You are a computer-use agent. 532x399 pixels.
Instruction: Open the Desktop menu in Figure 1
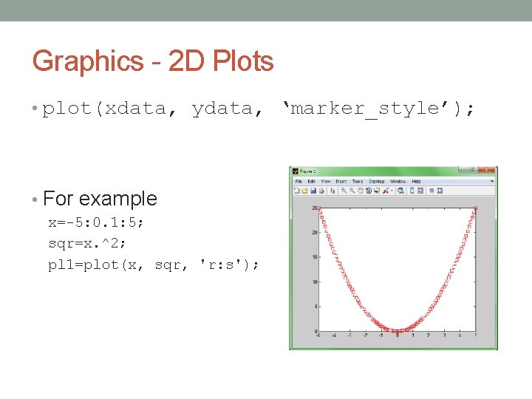tap(377, 182)
